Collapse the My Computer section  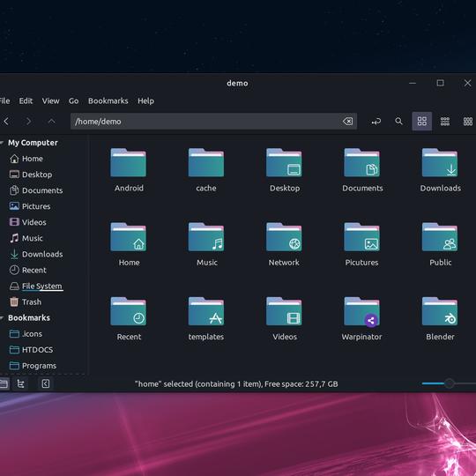pyautogui.click(x=2, y=143)
